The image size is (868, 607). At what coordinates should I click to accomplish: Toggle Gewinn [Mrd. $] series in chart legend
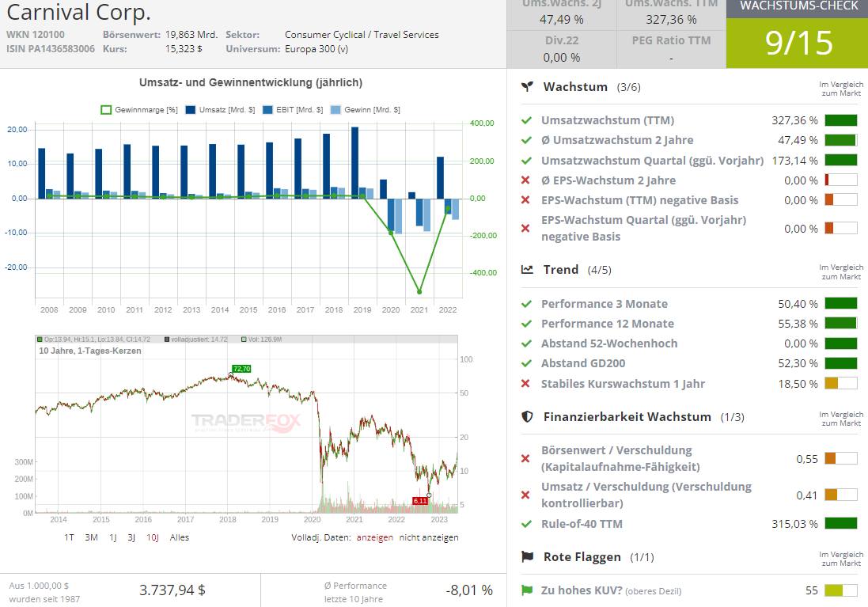[x=366, y=110]
